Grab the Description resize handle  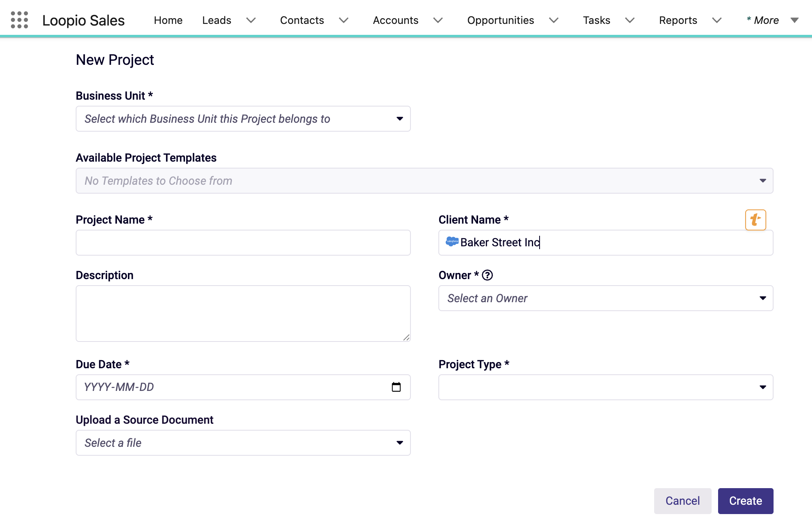pos(406,337)
